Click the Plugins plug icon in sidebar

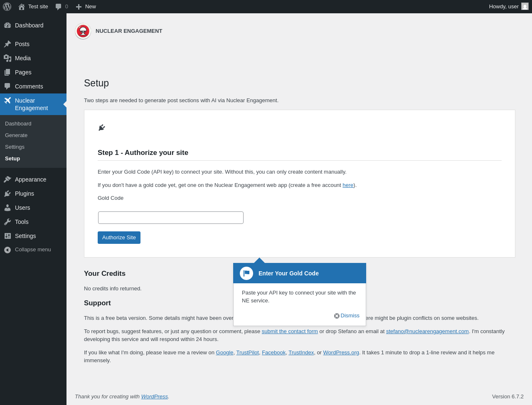pos(7,194)
